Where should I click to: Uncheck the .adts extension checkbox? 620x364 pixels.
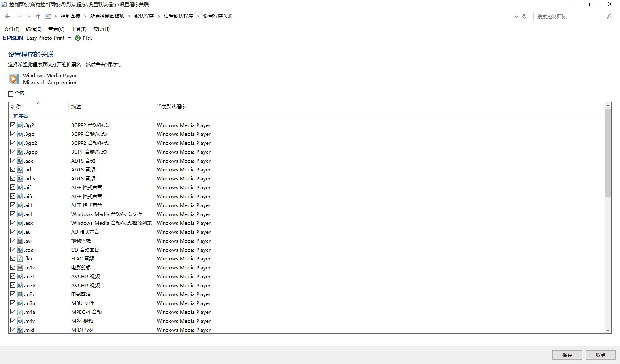click(13, 178)
